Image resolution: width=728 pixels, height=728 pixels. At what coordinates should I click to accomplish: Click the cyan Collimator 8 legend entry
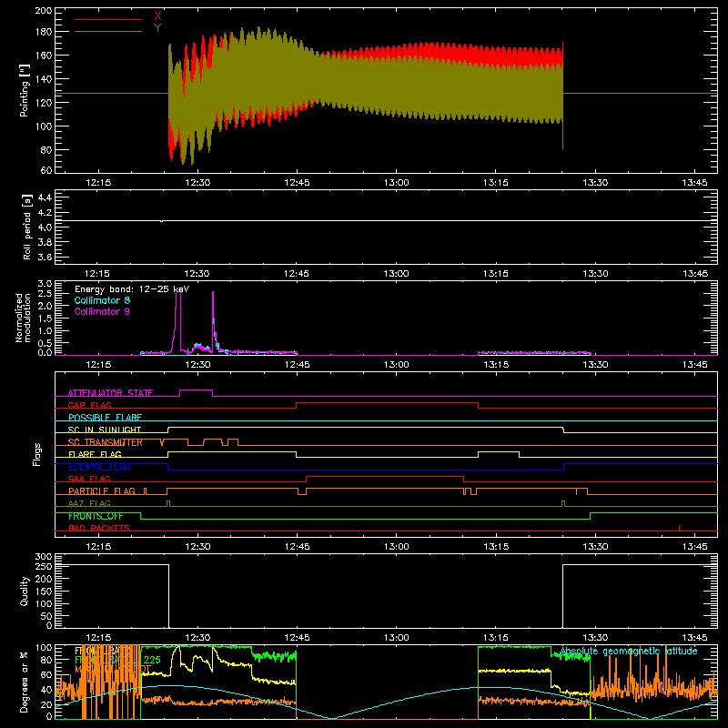pos(102,300)
